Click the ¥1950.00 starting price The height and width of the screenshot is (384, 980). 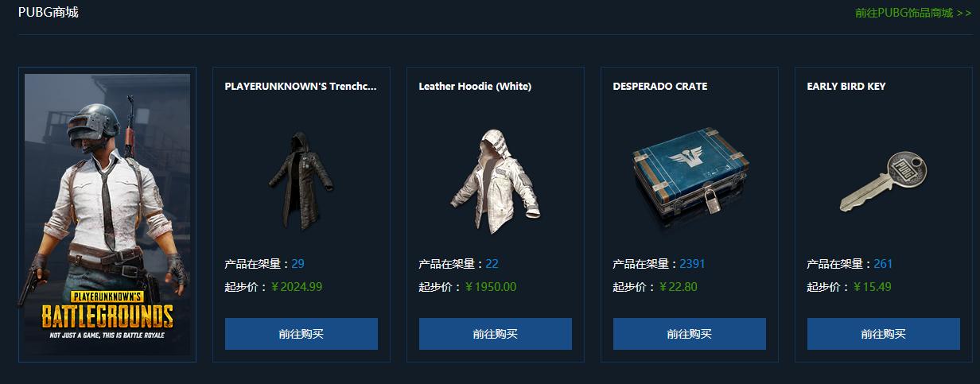[x=491, y=287]
